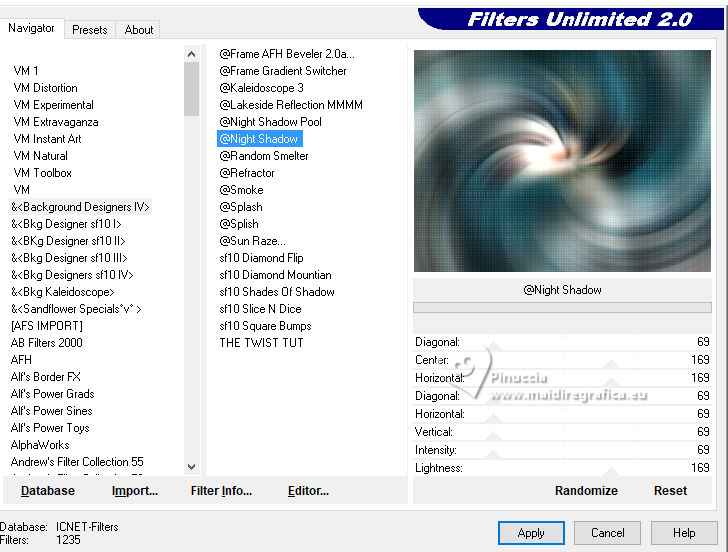Image resolution: width=728 pixels, height=552 pixels.
Task: Choose @Night Shadow Pool filter
Action: click(270, 122)
